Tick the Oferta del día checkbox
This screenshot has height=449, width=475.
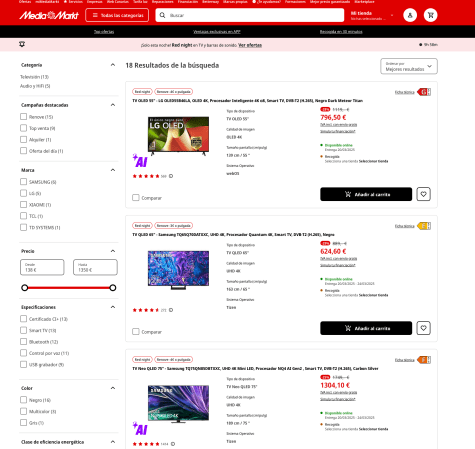[23, 151]
